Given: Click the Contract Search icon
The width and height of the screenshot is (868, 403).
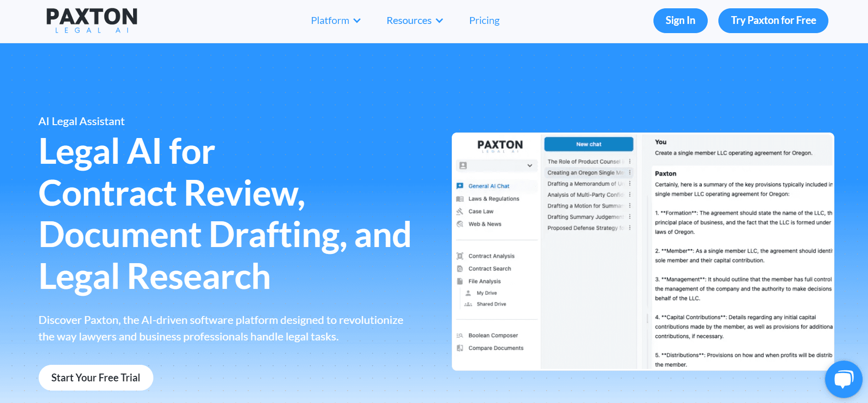Looking at the screenshot, I should pyautogui.click(x=460, y=269).
